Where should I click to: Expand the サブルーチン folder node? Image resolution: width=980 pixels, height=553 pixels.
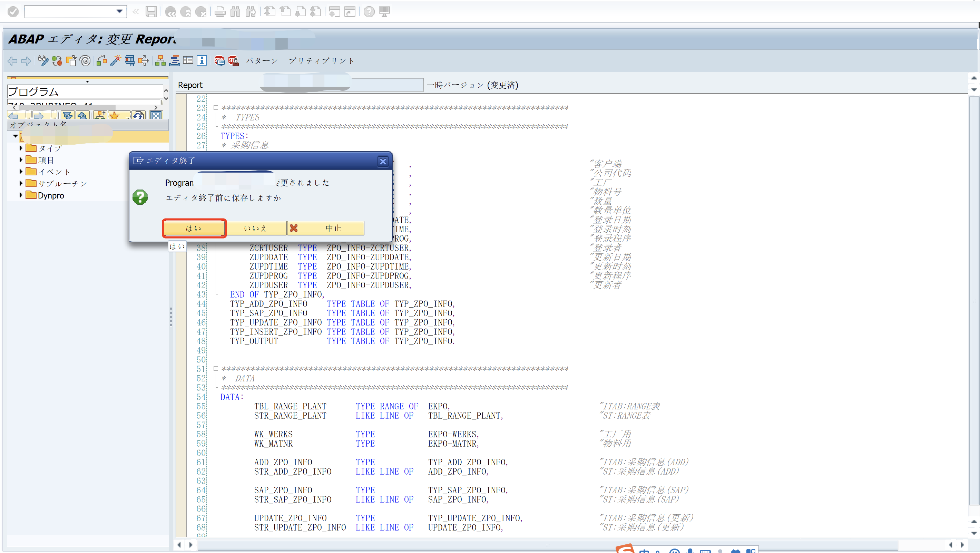(21, 183)
